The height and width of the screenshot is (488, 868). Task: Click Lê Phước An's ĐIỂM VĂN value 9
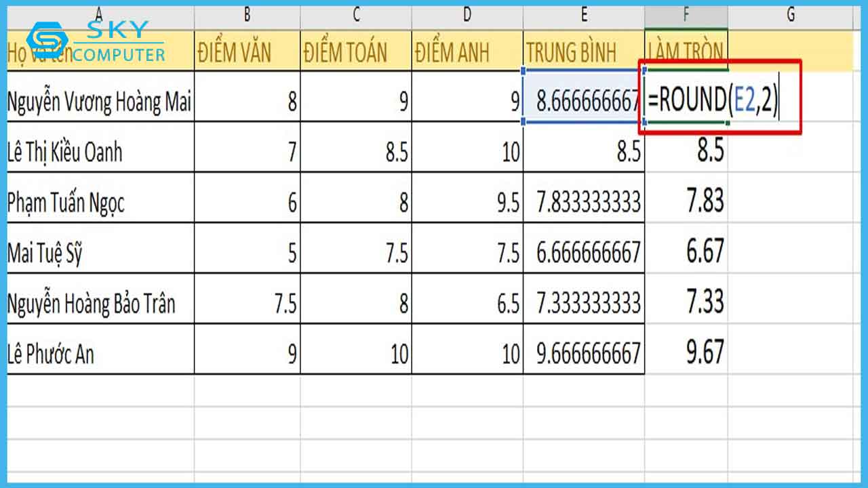click(248, 348)
